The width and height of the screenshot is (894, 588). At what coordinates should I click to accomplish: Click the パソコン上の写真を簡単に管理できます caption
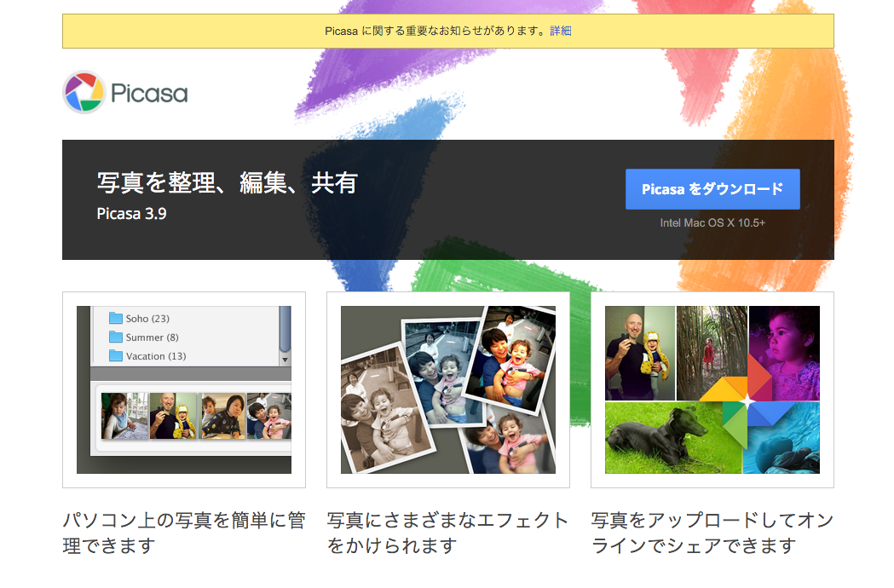tap(183, 533)
